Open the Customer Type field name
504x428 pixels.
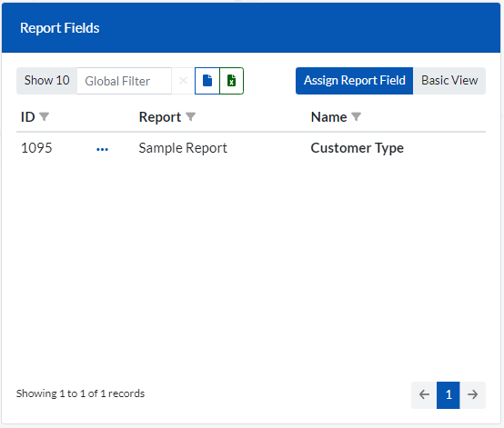(x=358, y=148)
